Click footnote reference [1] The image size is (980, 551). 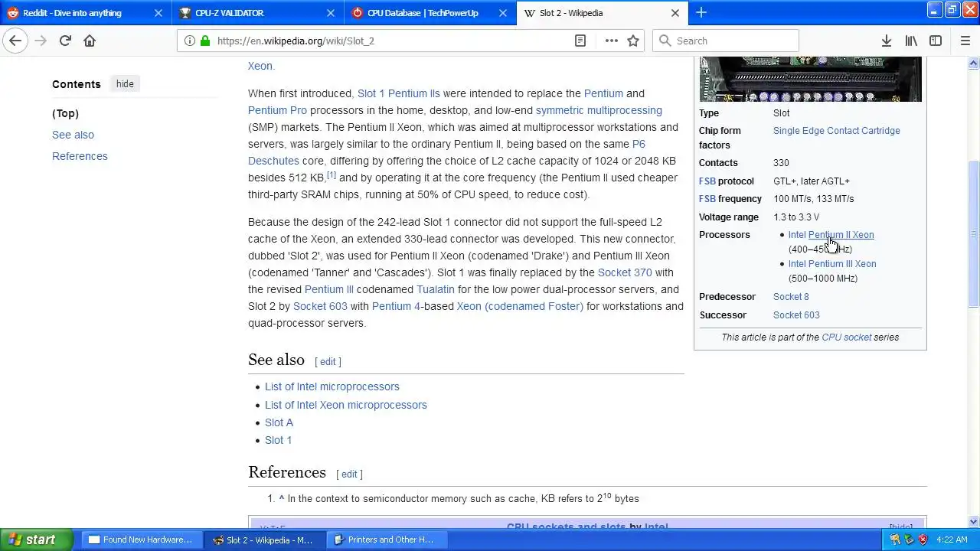click(332, 175)
